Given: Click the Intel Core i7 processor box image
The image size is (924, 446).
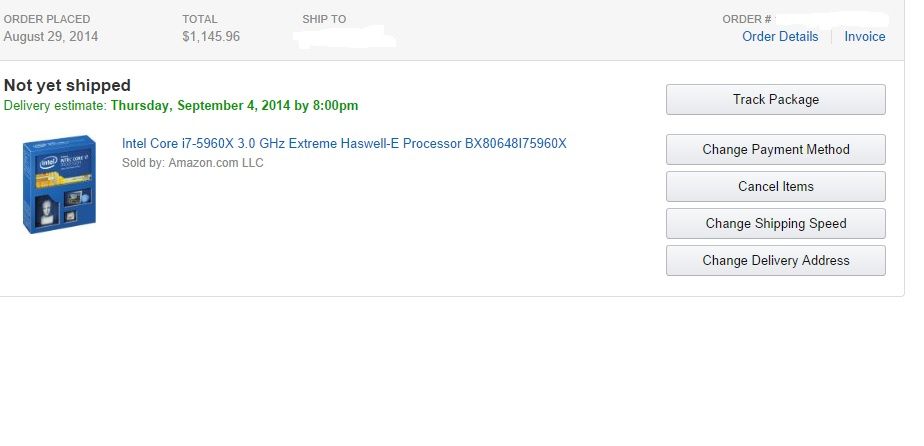Looking at the screenshot, I should coord(59,184).
